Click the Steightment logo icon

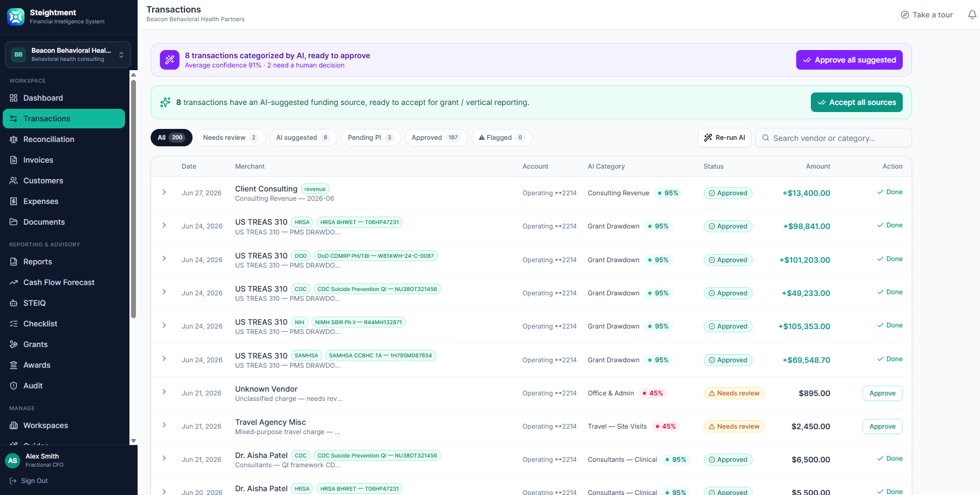(16, 17)
